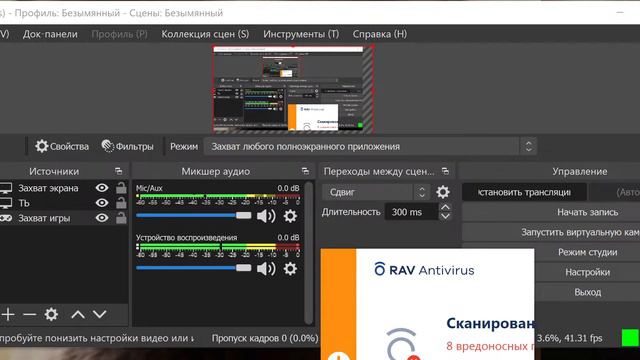This screenshot has height=360, width=640.
Task: Undock the Источники panel with its pop-out icon
Action: coord(118,171)
